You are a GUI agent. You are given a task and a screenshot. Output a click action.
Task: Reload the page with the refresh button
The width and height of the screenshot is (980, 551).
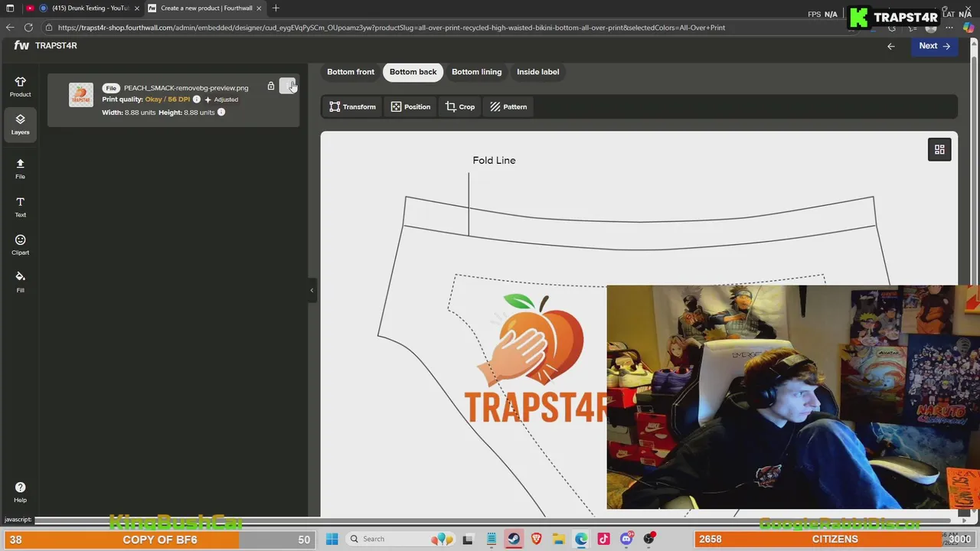coord(28,28)
